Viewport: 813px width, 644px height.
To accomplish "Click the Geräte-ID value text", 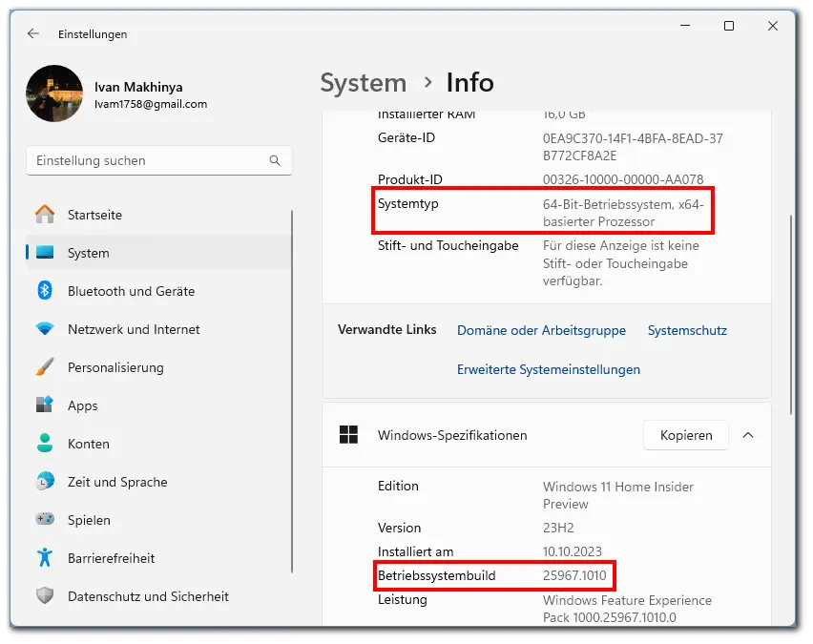I will (x=633, y=147).
